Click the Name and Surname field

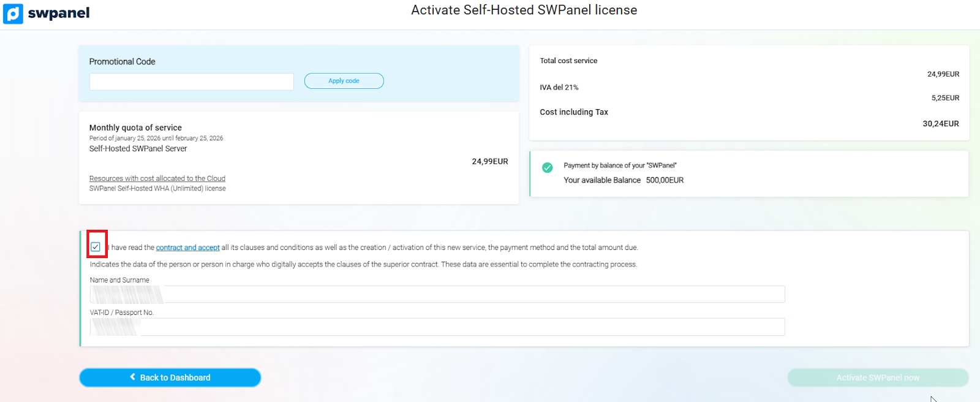[437, 294]
